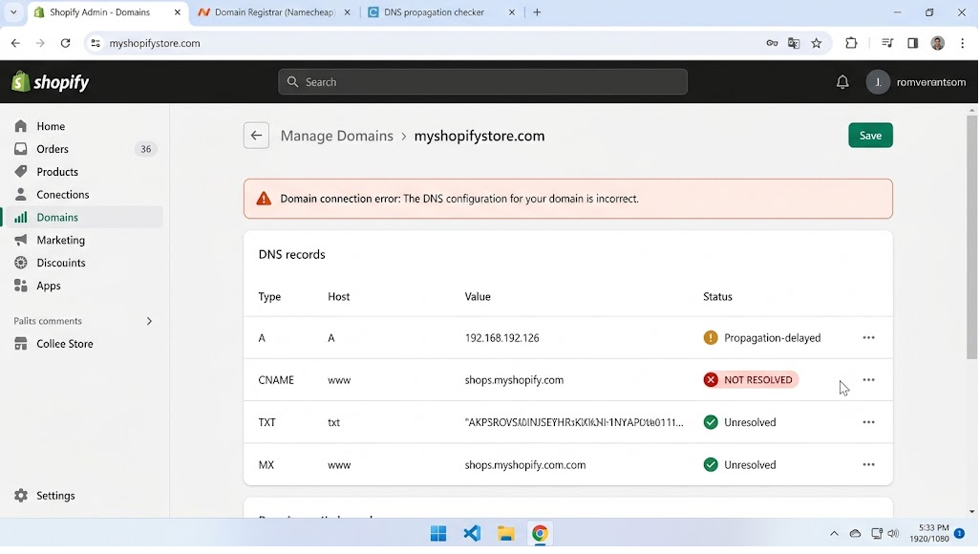Expand the Palits comments section
This screenshot has width=980, height=554.
pos(149,321)
